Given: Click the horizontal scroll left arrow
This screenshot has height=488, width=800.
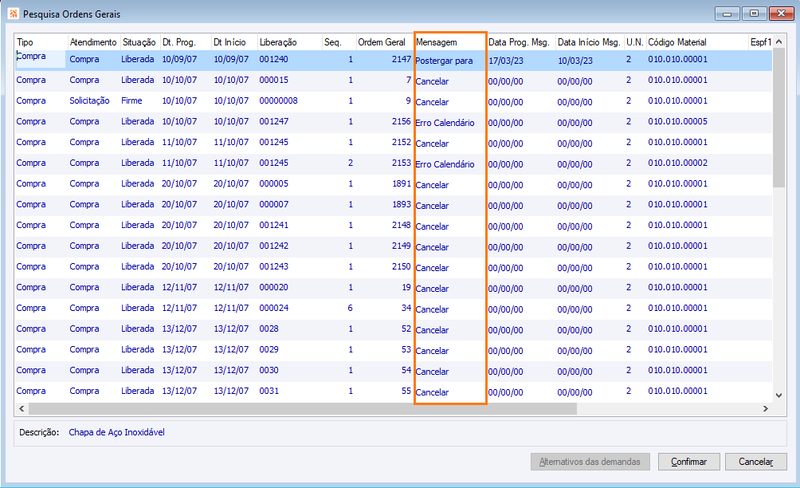Looking at the screenshot, I should pyautogui.click(x=21, y=408).
